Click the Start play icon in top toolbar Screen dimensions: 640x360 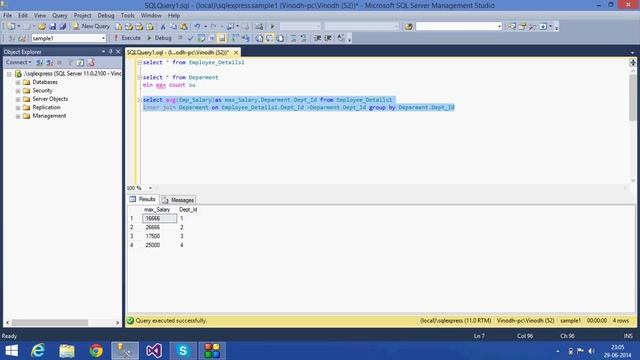pyautogui.click(x=272, y=27)
